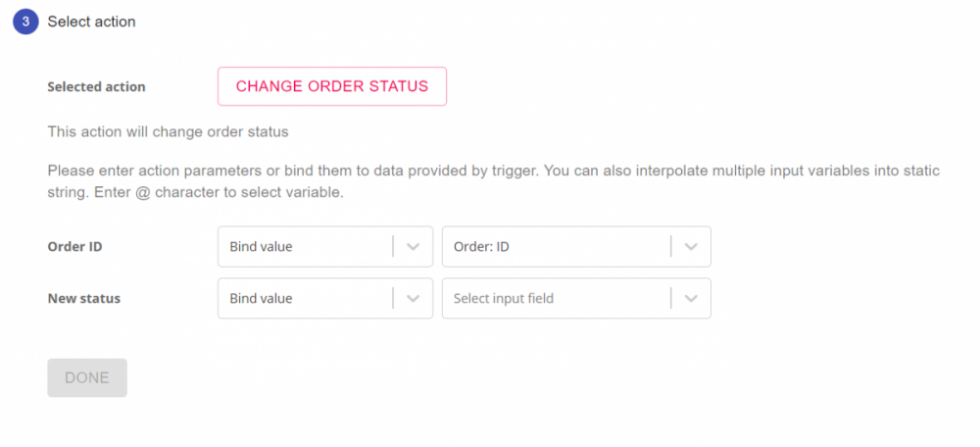Click the 'This action will change order status' text

[168, 131]
